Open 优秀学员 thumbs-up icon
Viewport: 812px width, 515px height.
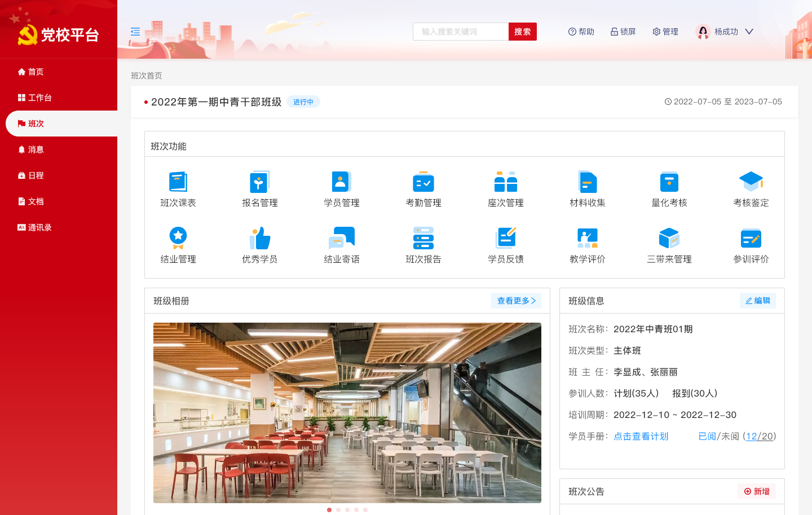[x=260, y=239]
